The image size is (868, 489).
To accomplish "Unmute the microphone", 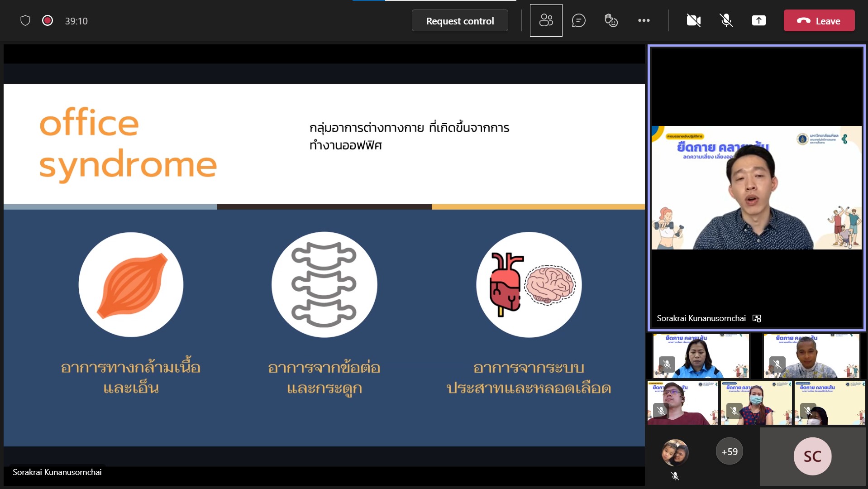I will [726, 21].
